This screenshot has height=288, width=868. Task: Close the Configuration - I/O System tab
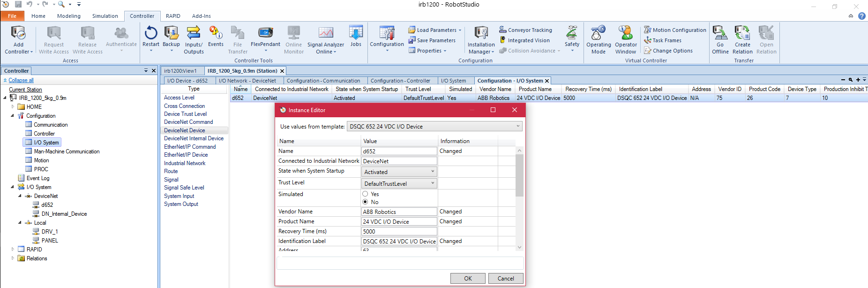[x=546, y=81]
